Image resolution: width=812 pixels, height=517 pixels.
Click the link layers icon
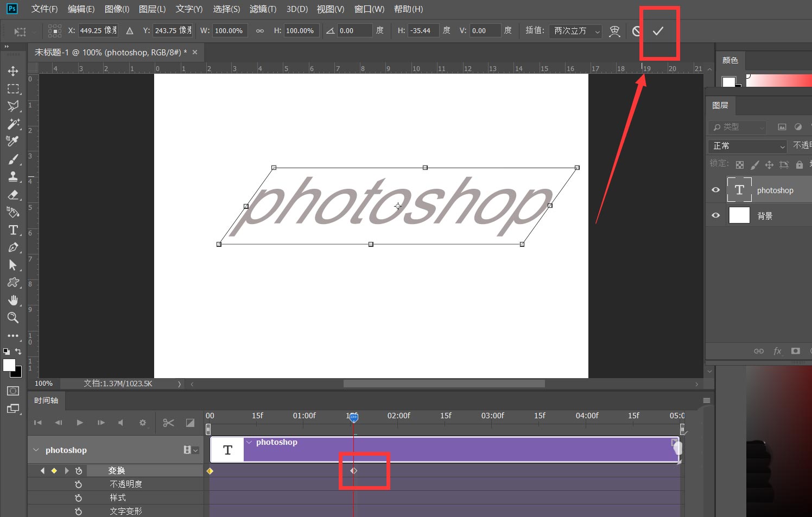point(759,351)
